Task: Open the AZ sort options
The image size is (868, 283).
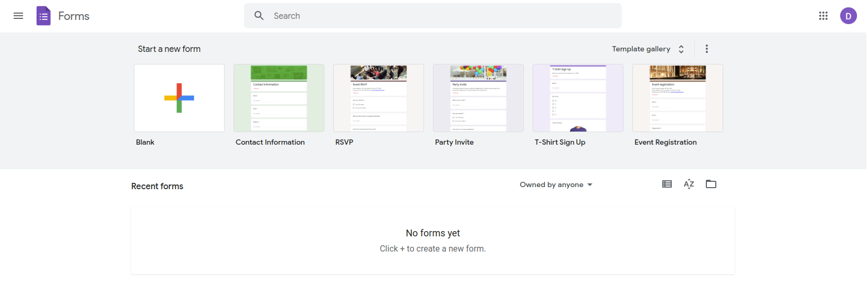Action: [689, 184]
